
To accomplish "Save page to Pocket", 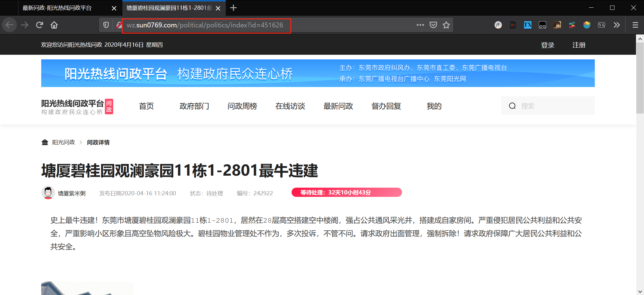I will tap(433, 25).
